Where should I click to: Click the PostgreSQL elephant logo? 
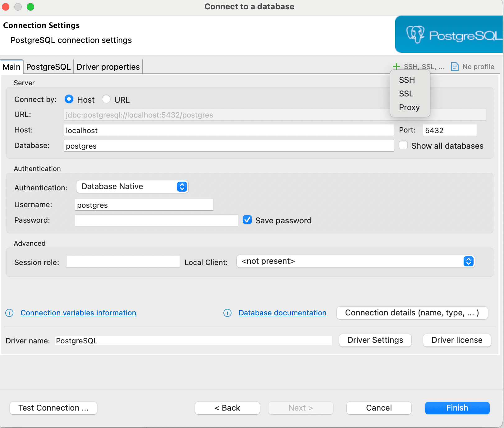pos(415,34)
